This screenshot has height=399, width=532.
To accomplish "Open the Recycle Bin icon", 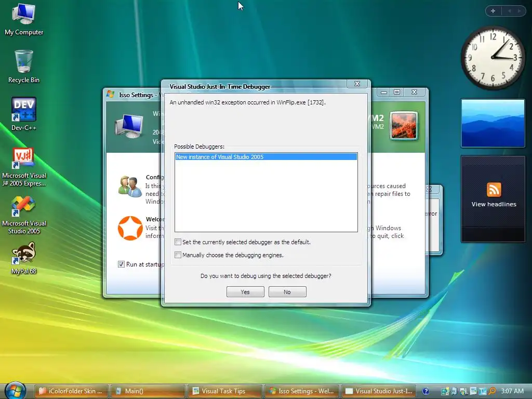I will [x=24, y=67].
